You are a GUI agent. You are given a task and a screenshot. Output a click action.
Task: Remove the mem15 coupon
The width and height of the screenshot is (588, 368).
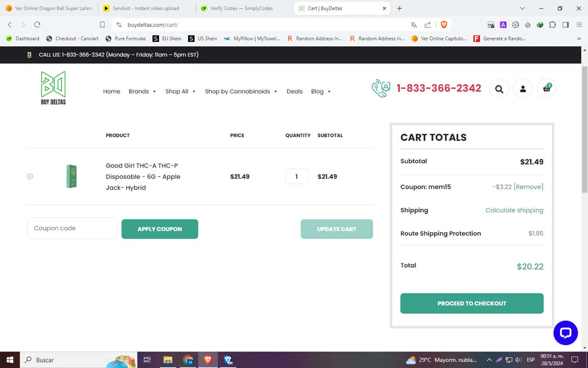coord(528,187)
